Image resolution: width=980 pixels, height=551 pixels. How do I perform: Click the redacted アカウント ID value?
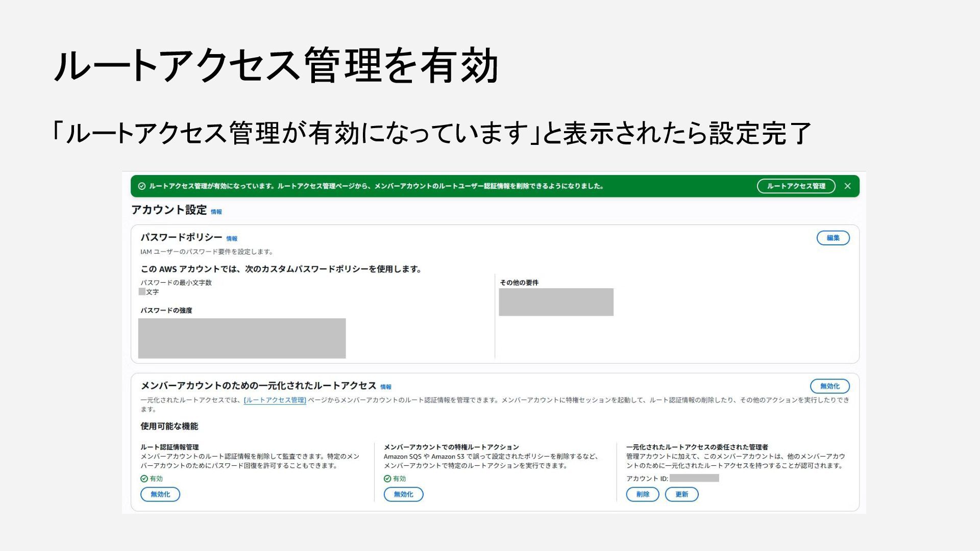click(694, 478)
